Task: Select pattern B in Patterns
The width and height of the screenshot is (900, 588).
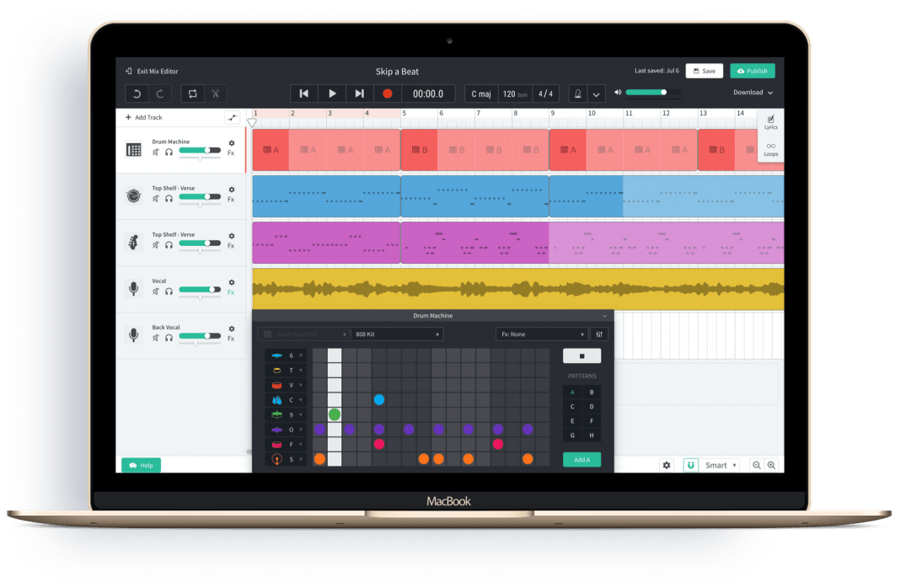Action: (x=592, y=393)
